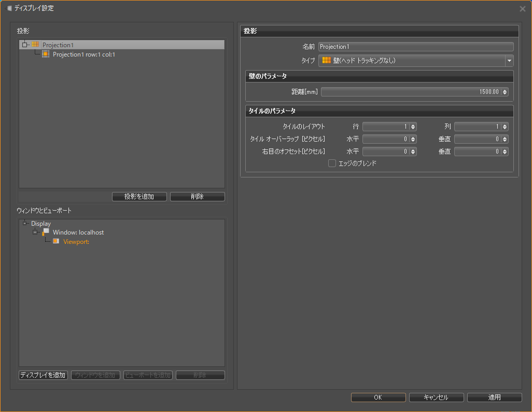Click the Viewport item icon
The width and height of the screenshot is (532, 412).
click(x=56, y=241)
